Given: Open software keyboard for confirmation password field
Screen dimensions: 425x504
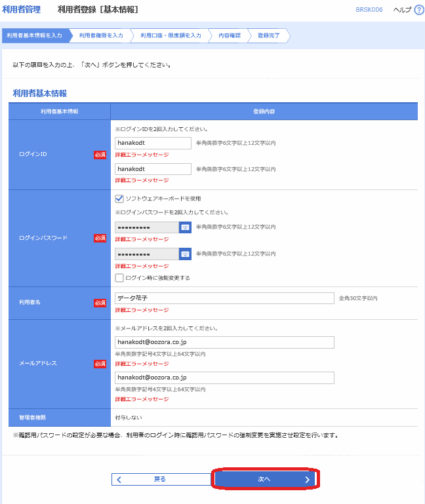Looking at the screenshot, I should pyautogui.click(x=185, y=254).
